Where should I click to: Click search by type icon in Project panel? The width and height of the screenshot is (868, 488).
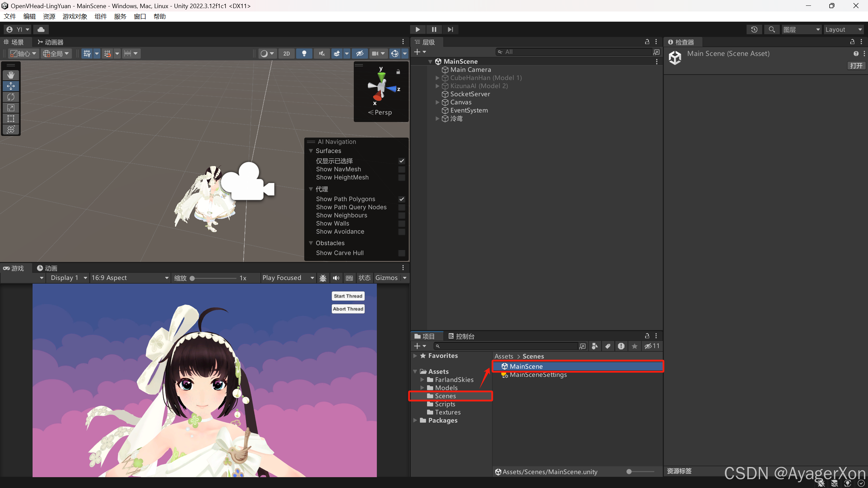tap(595, 346)
